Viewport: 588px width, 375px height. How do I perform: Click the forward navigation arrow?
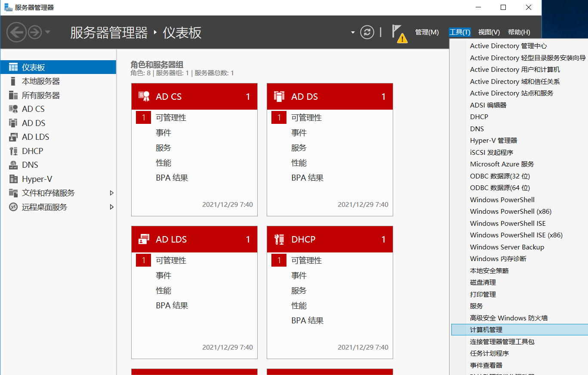point(35,32)
